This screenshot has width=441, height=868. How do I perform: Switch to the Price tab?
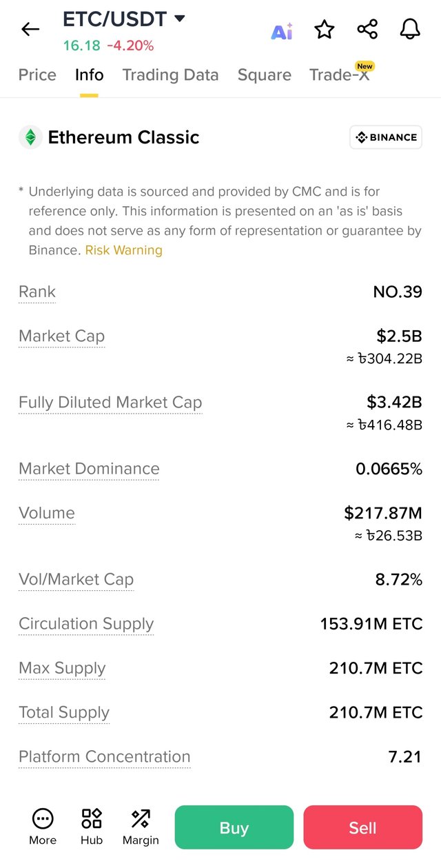pyautogui.click(x=37, y=75)
